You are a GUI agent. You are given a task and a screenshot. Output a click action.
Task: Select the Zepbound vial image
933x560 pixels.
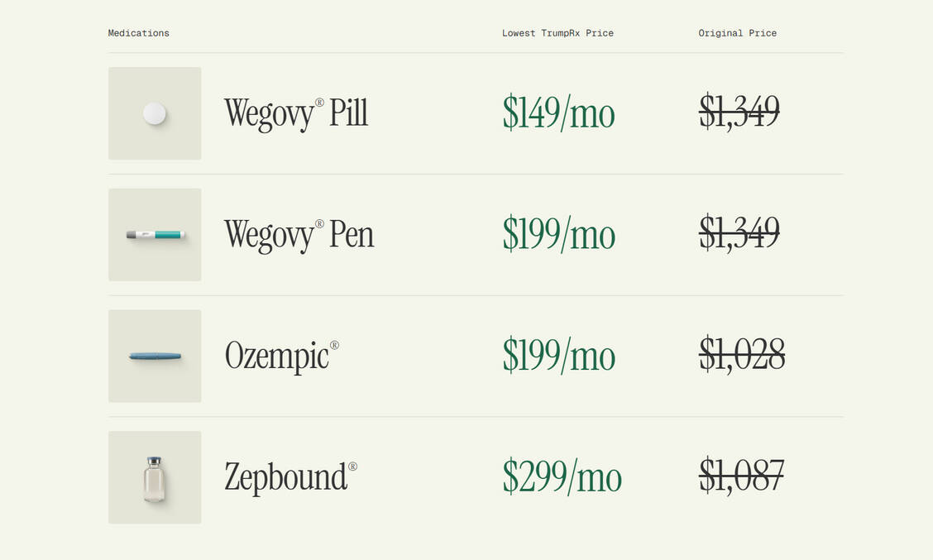(x=155, y=477)
